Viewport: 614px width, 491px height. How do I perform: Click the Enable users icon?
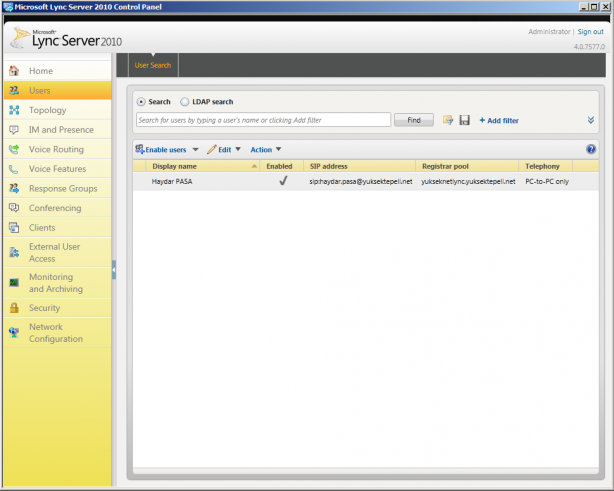tap(139, 149)
